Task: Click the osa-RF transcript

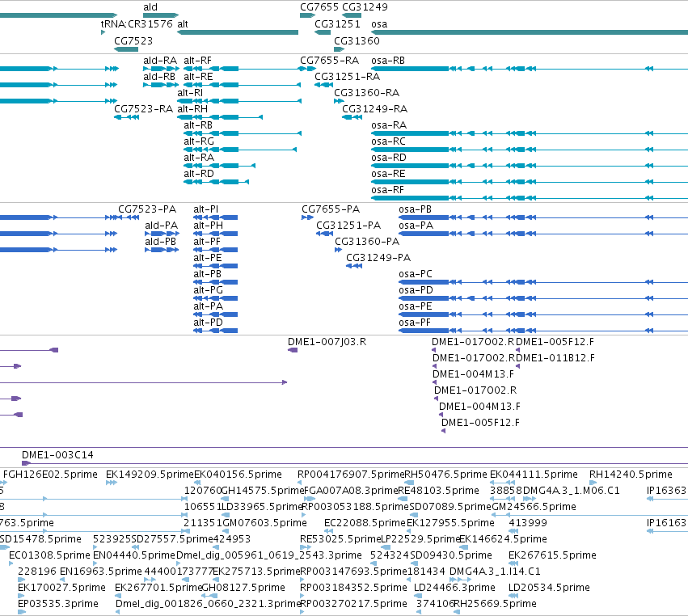Action: (530, 198)
